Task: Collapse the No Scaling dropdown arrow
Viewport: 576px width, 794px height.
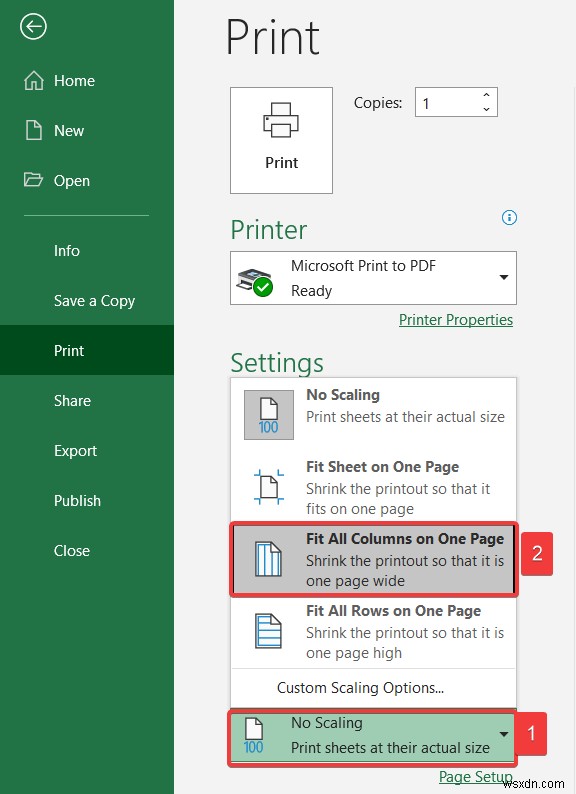Action: [x=504, y=734]
